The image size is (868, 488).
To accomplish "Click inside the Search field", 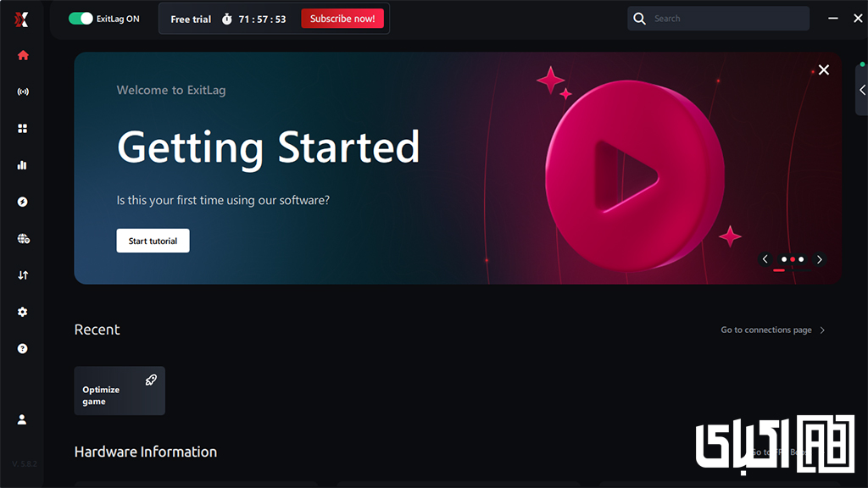I will [718, 19].
